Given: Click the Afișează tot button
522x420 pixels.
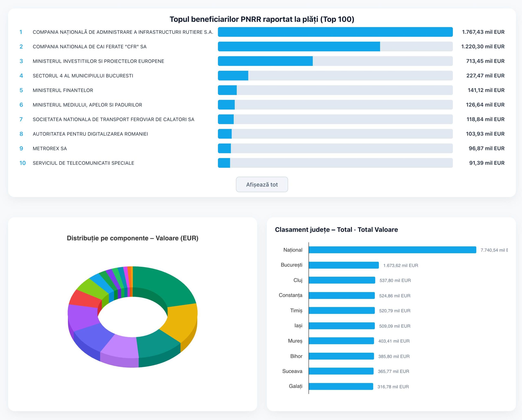Looking at the screenshot, I should coord(262,185).
